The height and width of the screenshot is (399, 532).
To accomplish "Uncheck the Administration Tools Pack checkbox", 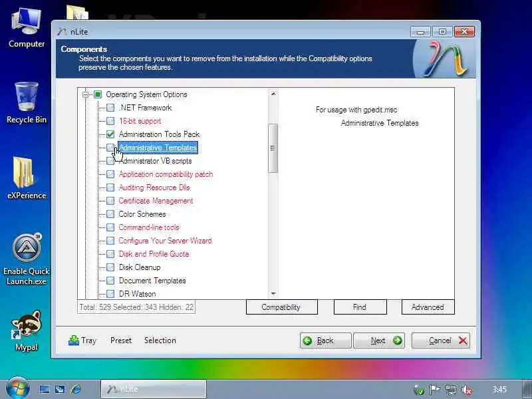I will (110, 134).
